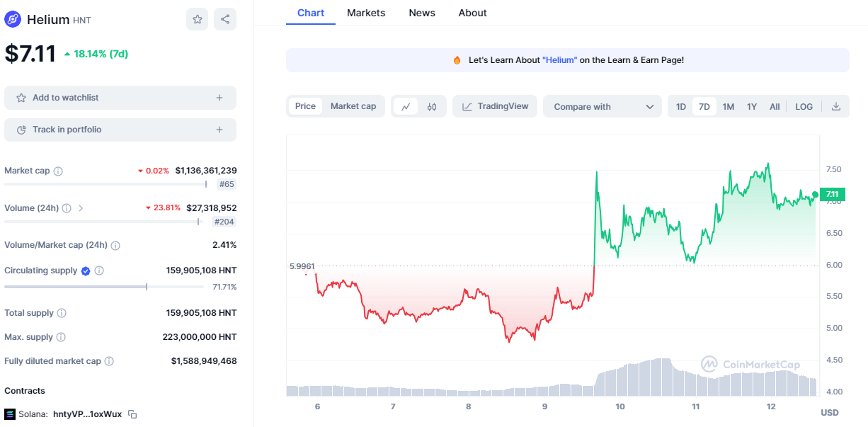Viewport: 868px width, 427px height.
Task: Click Max. supply info icon
Action: click(61, 337)
